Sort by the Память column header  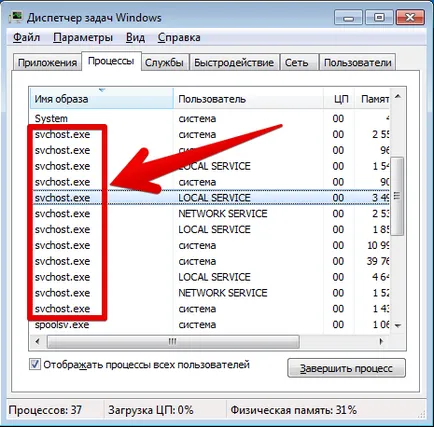click(x=372, y=99)
